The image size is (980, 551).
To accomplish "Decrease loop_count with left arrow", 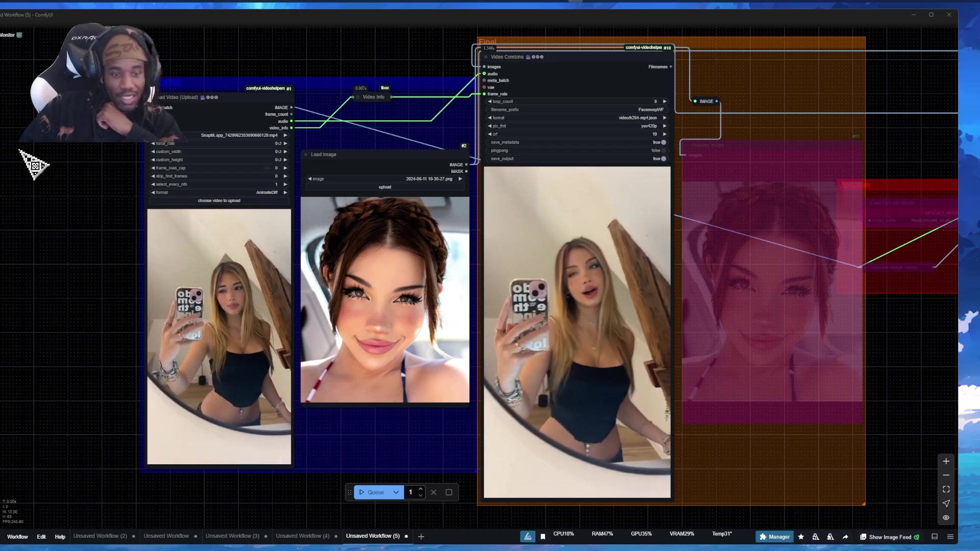I will [489, 102].
